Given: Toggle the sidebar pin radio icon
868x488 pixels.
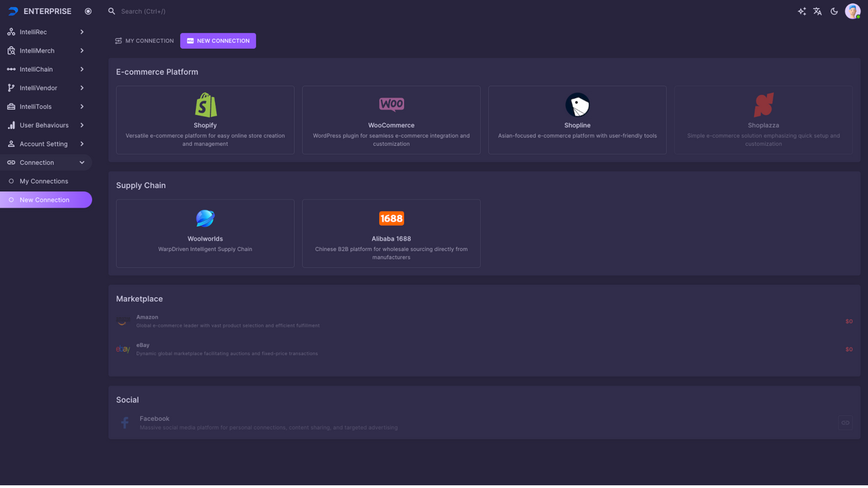Looking at the screenshot, I should point(88,12).
